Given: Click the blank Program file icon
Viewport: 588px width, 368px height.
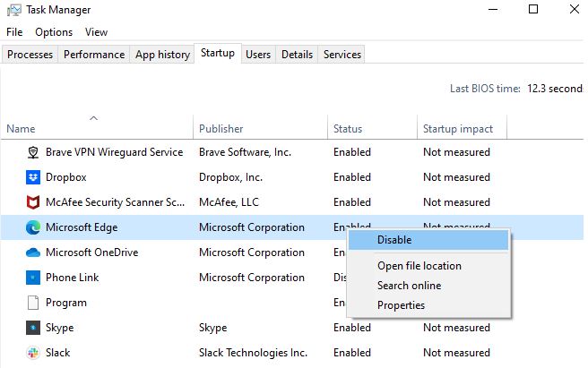Looking at the screenshot, I should click(33, 303).
